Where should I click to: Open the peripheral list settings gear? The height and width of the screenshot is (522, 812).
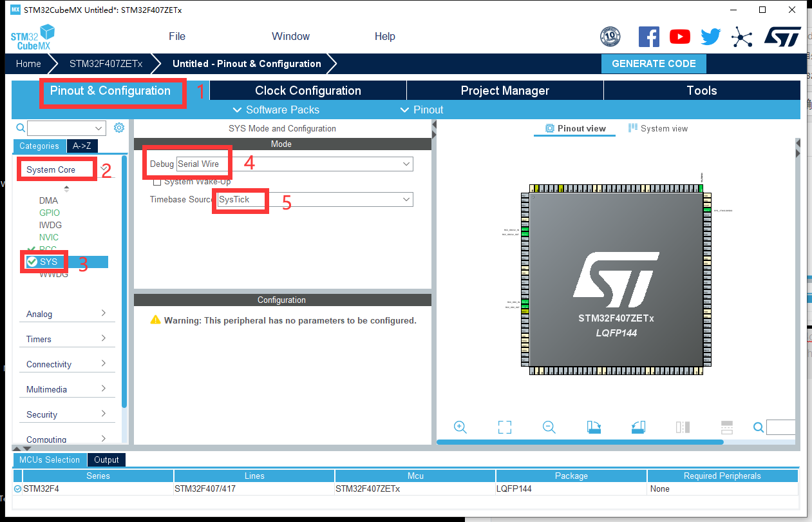(x=119, y=128)
